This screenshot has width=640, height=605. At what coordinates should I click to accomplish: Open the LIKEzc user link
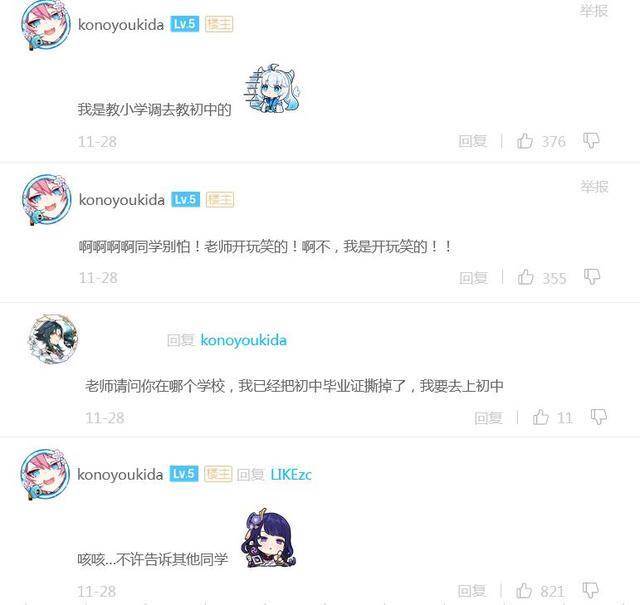coord(291,474)
